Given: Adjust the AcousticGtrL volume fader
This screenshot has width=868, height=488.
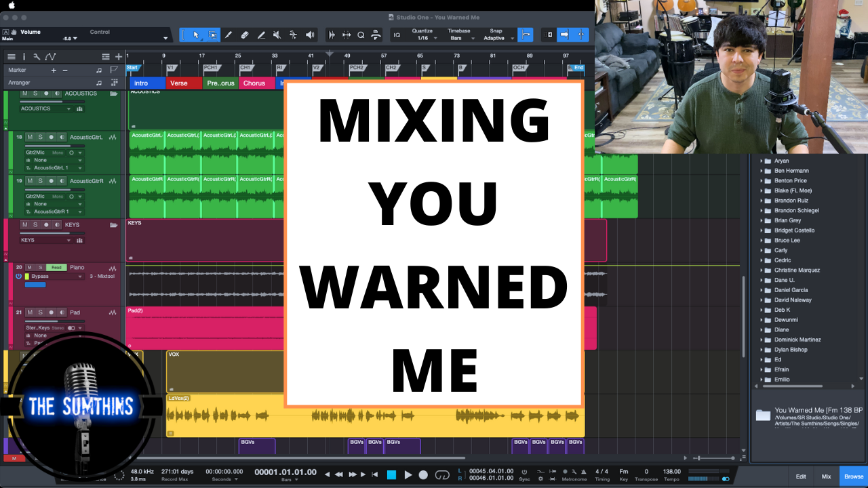Looking at the screenshot, I should tap(56, 145).
